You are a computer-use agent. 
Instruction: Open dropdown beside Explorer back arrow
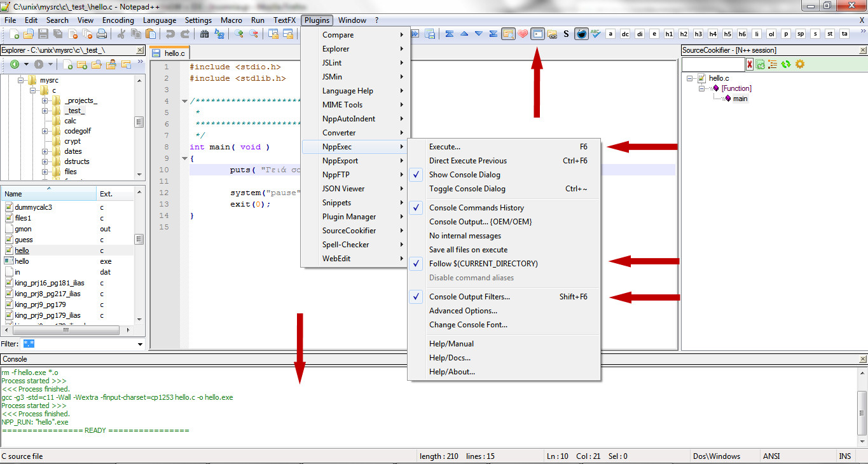[x=26, y=64]
